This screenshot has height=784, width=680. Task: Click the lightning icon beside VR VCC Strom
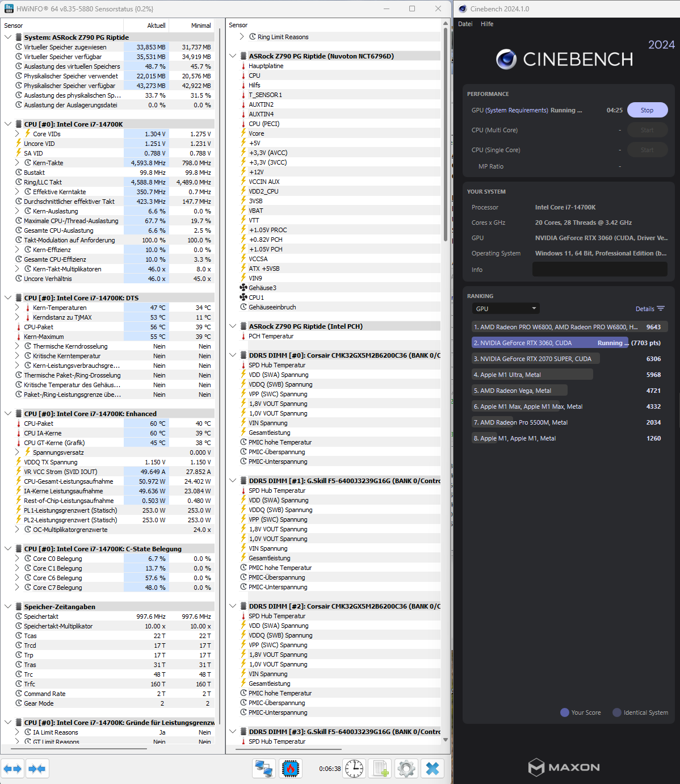[19, 472]
